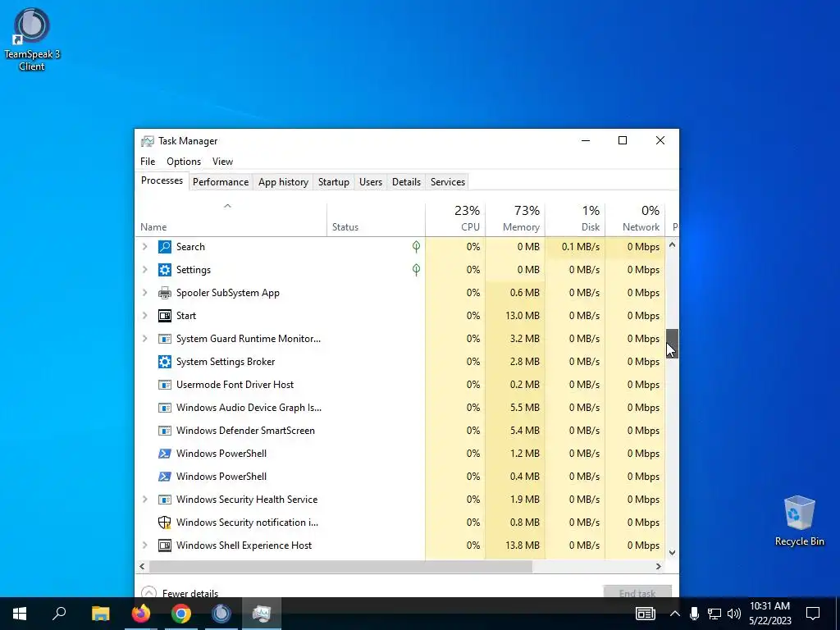The image size is (840, 630).
Task: Click the Windows Audio Device Graph icon
Action: tap(164, 408)
